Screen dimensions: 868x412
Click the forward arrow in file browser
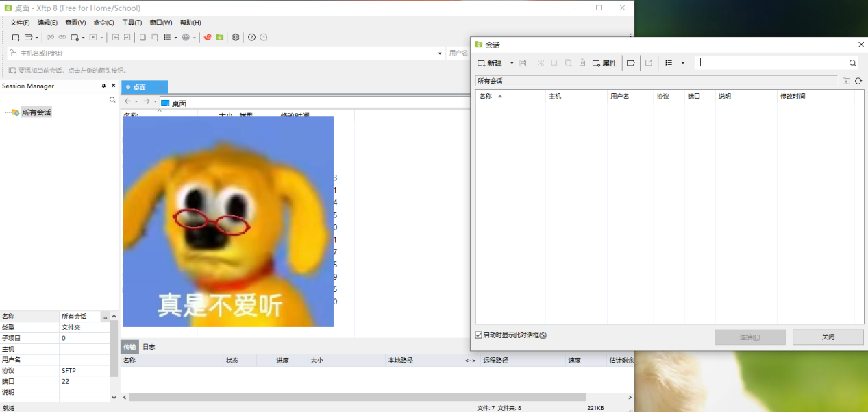[x=147, y=101]
